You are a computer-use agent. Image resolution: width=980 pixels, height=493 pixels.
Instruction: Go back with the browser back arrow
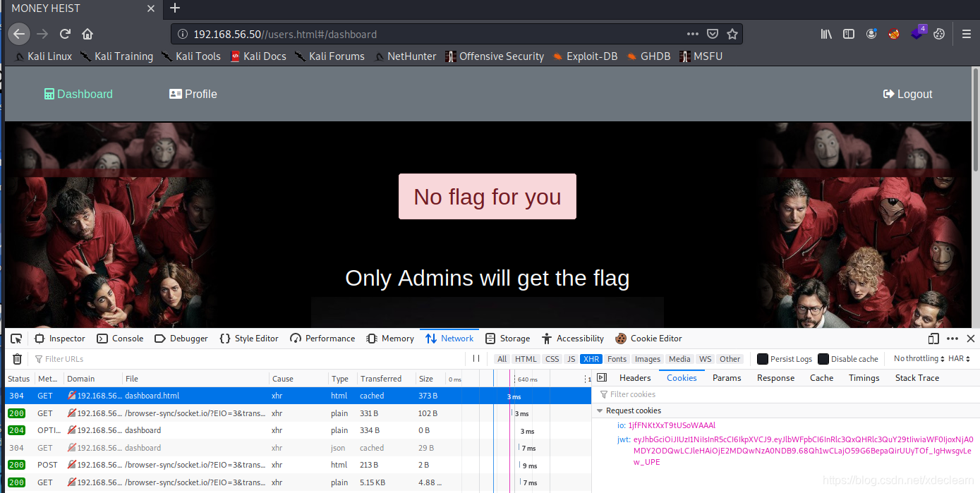coord(19,34)
